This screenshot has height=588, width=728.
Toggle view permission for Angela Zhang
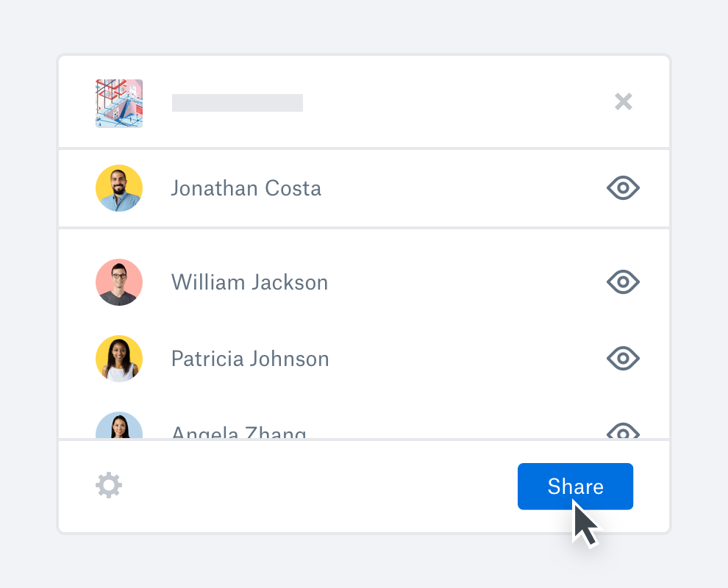click(x=623, y=432)
